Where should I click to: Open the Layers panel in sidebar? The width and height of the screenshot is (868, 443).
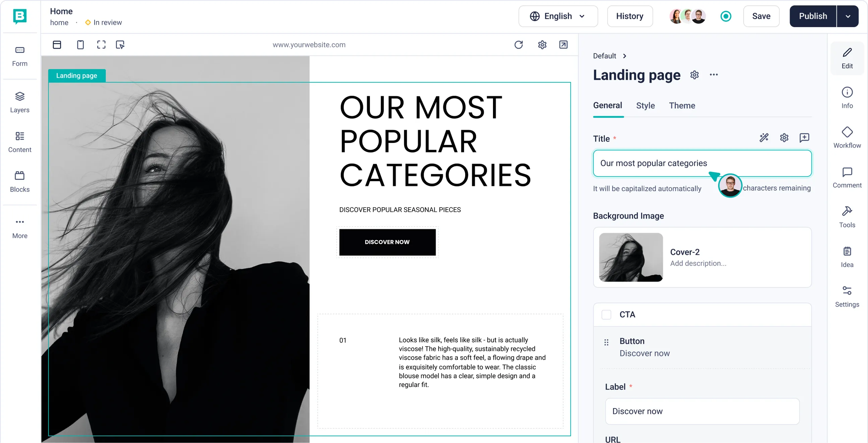tap(19, 102)
